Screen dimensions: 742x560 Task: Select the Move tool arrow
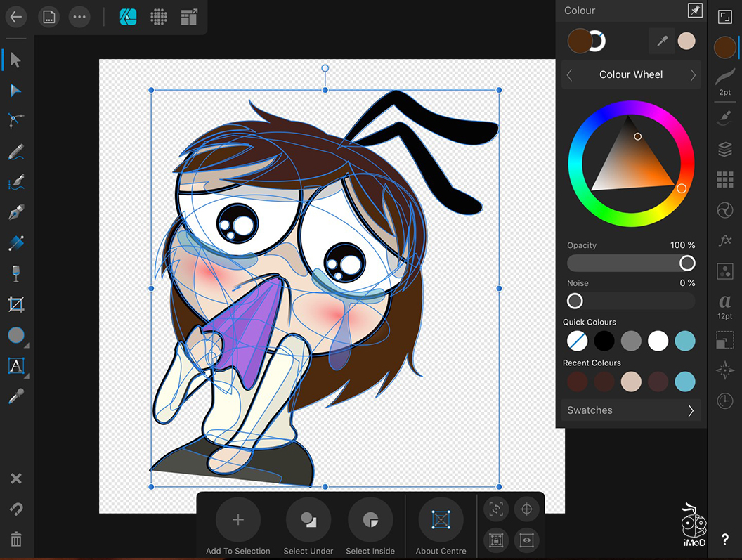point(15,60)
